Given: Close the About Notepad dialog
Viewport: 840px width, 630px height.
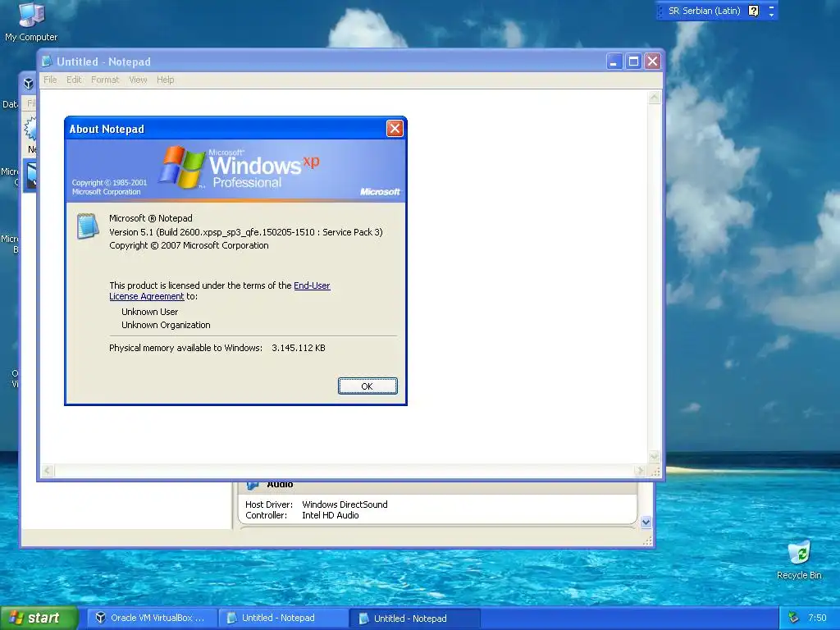Looking at the screenshot, I should [395, 129].
